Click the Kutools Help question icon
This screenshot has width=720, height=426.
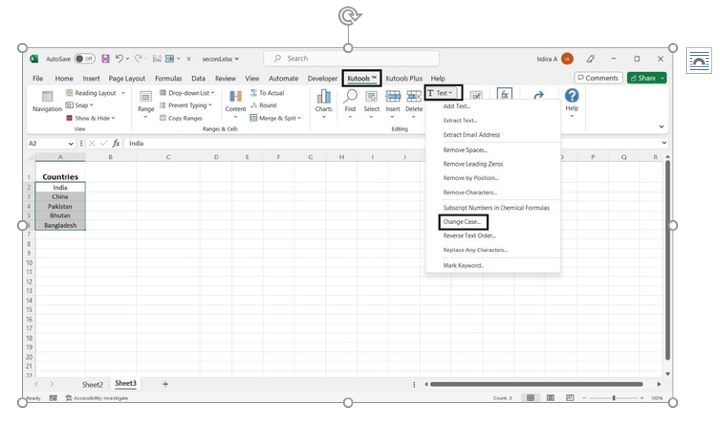572,95
